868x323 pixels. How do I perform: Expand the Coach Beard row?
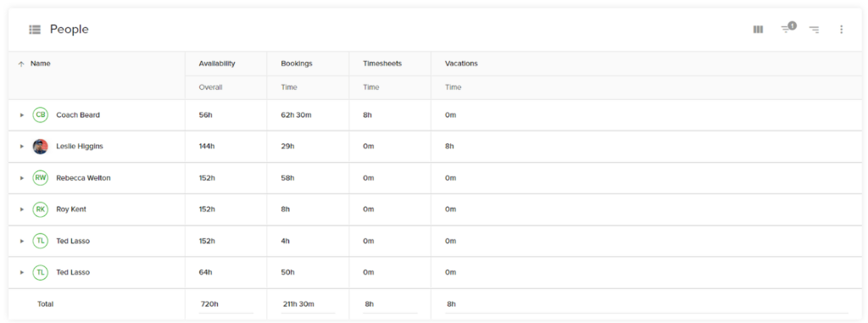coord(22,115)
